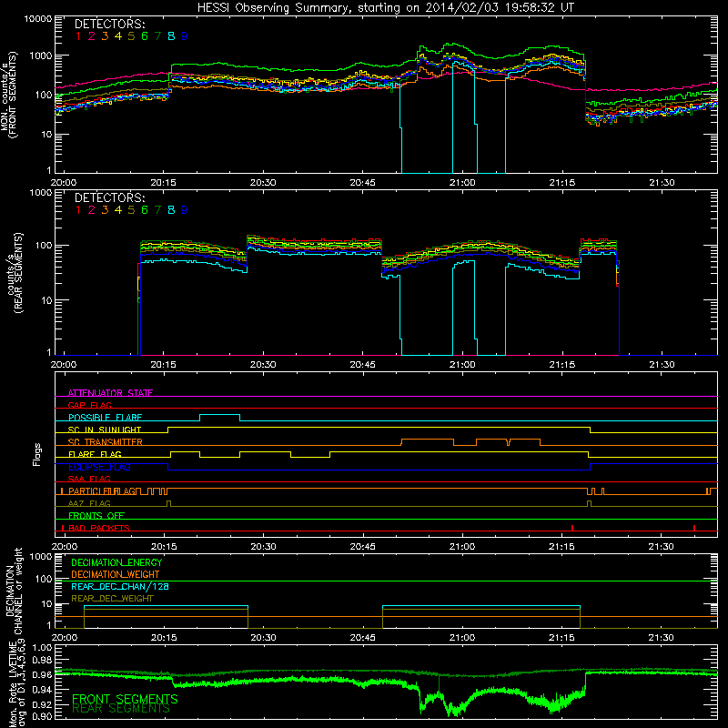
Task: Click 0.96 tick on livetime y-axis
Action: pyautogui.click(x=42, y=674)
